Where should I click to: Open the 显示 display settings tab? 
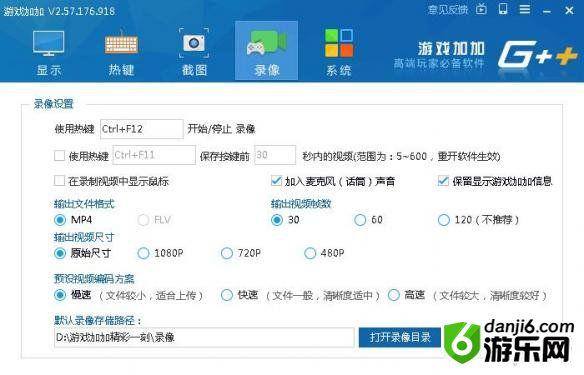[48, 53]
